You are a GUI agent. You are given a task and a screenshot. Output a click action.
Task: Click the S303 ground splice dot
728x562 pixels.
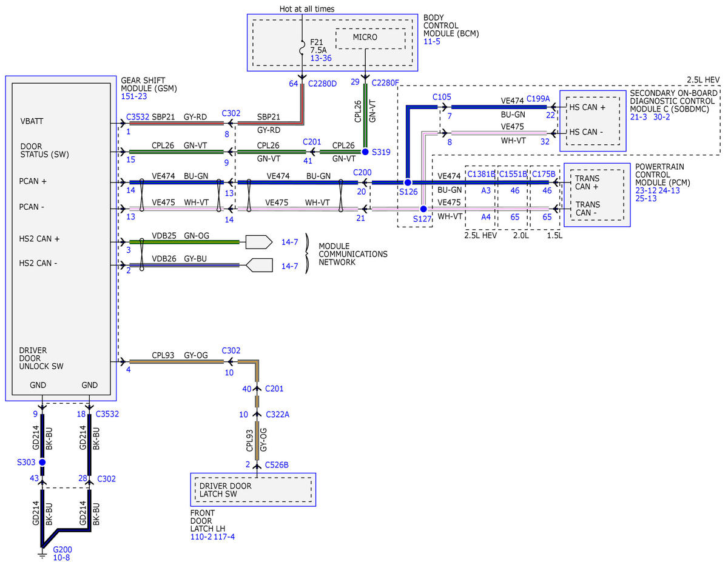42,463
